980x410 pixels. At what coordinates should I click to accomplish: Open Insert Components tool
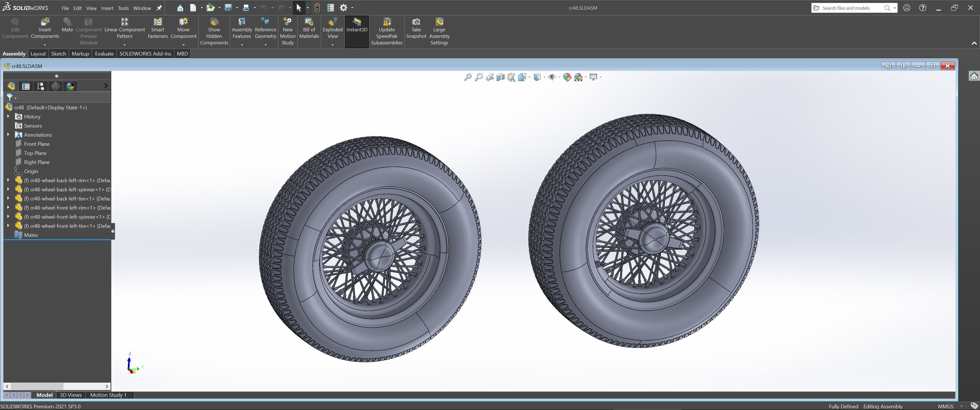click(45, 22)
